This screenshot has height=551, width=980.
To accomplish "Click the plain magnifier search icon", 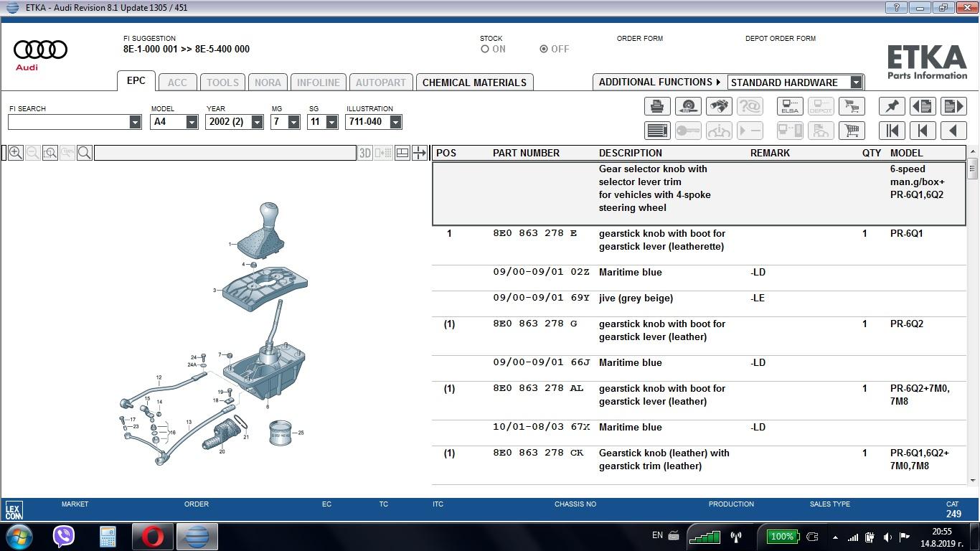I will coord(85,153).
